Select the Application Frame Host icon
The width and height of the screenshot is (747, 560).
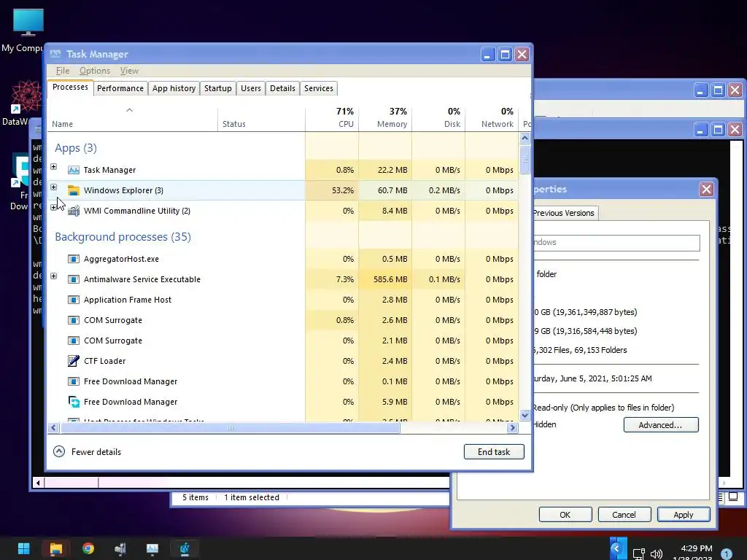74,300
